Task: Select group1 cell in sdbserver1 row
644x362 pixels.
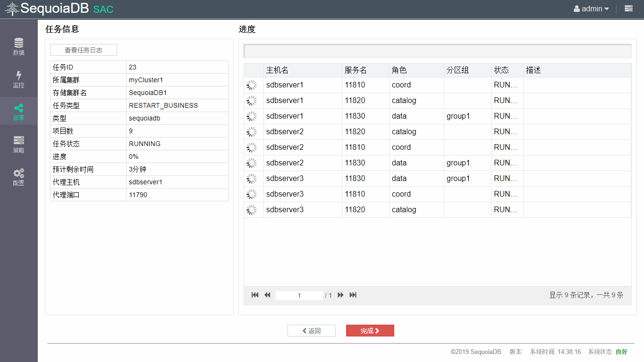Action: (458, 116)
